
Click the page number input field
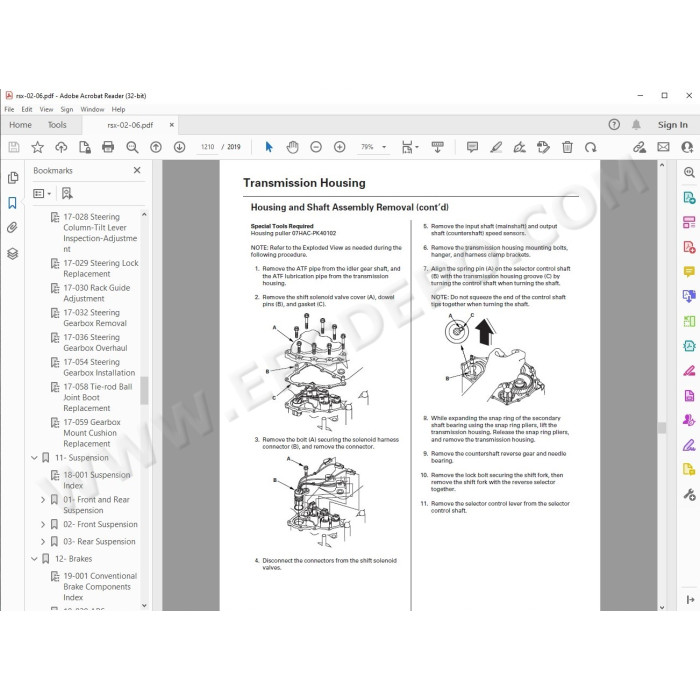[x=207, y=147]
